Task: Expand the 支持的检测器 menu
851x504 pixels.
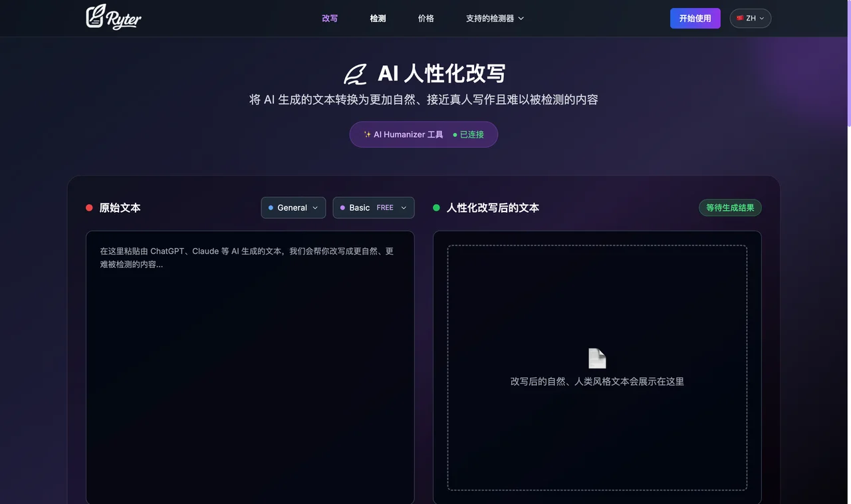Action: (495, 19)
